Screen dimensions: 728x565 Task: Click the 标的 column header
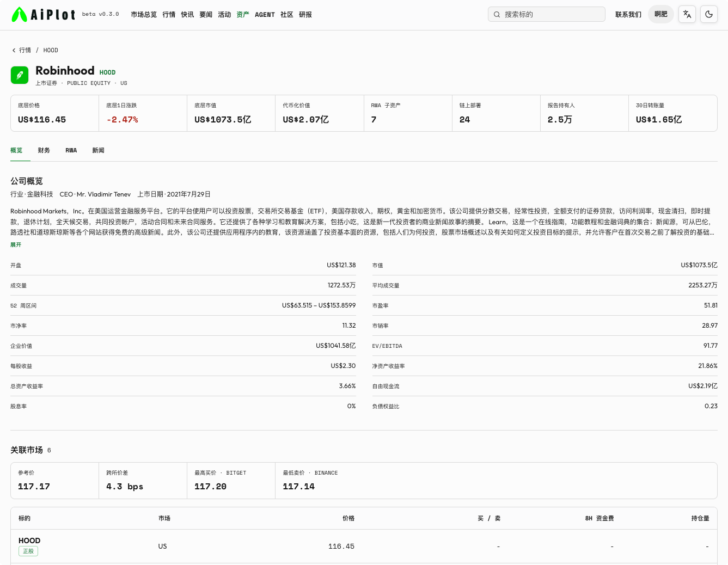click(25, 518)
